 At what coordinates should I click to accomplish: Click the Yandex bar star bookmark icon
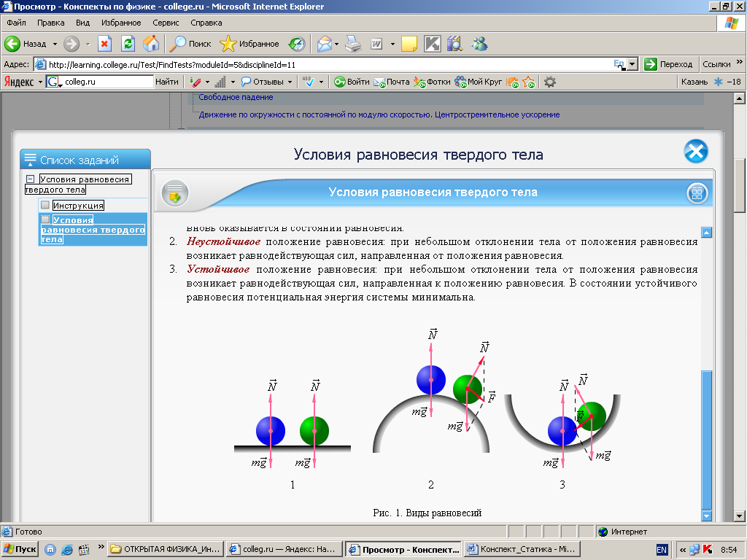(x=529, y=82)
